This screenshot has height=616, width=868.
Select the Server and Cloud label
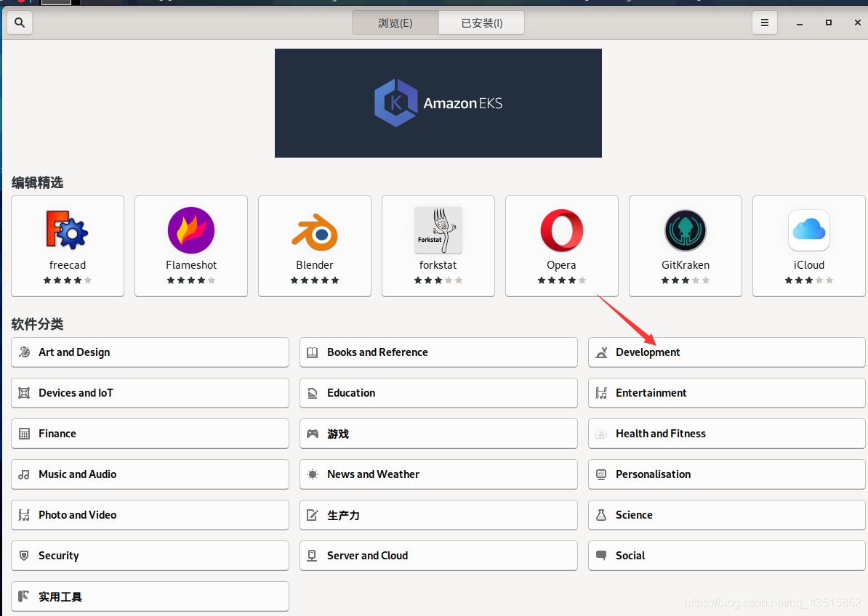click(x=368, y=556)
